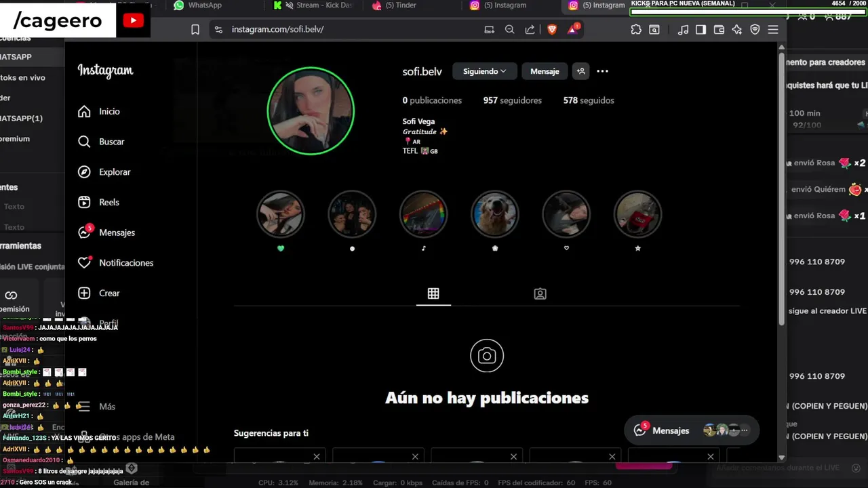Open Buscar search in Instagram sidebar
Viewport: 868px width, 488px height.
(x=101, y=142)
